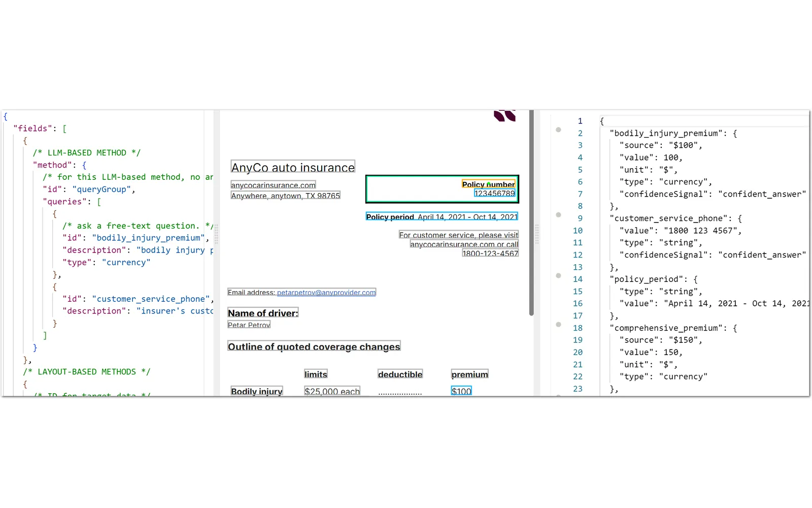This screenshot has height=508, width=812.
Task: Click the "limits" column header
Action: [x=316, y=374]
